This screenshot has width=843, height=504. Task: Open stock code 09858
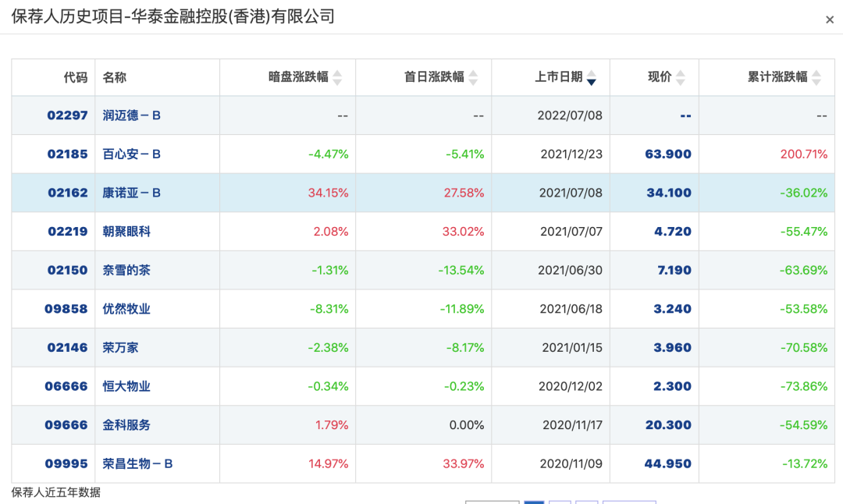point(66,309)
